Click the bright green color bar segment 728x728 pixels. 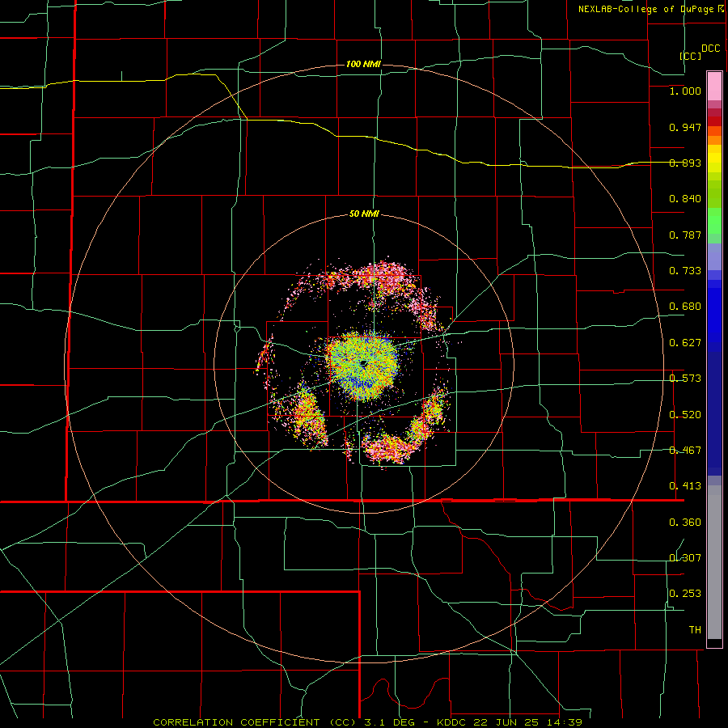click(714, 221)
